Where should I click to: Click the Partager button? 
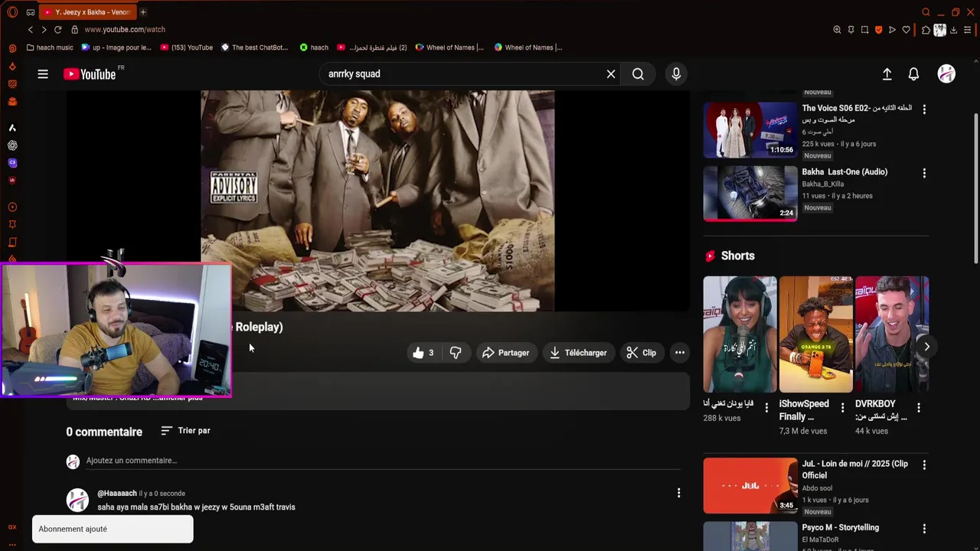point(505,353)
